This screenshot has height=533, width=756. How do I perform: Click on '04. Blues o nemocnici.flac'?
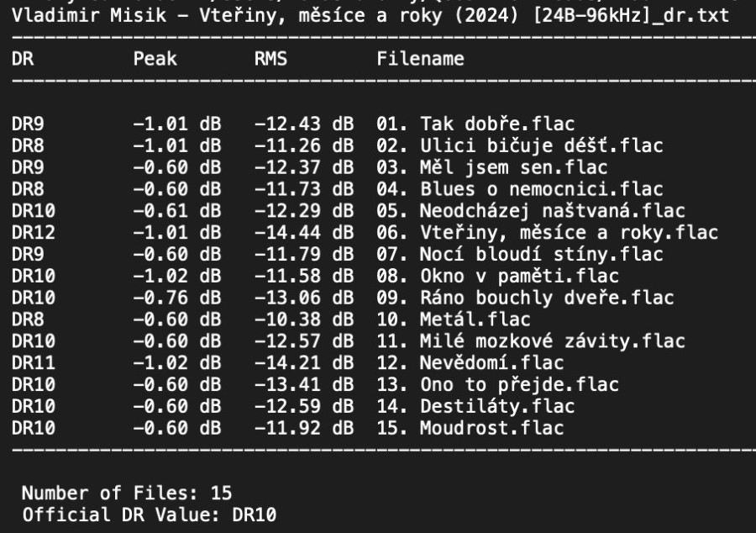click(519, 189)
